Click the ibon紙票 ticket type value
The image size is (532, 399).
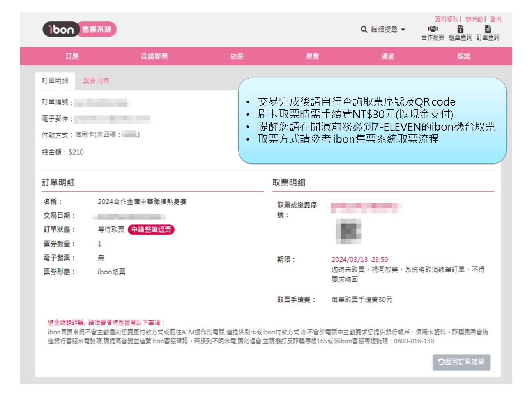[x=111, y=272]
